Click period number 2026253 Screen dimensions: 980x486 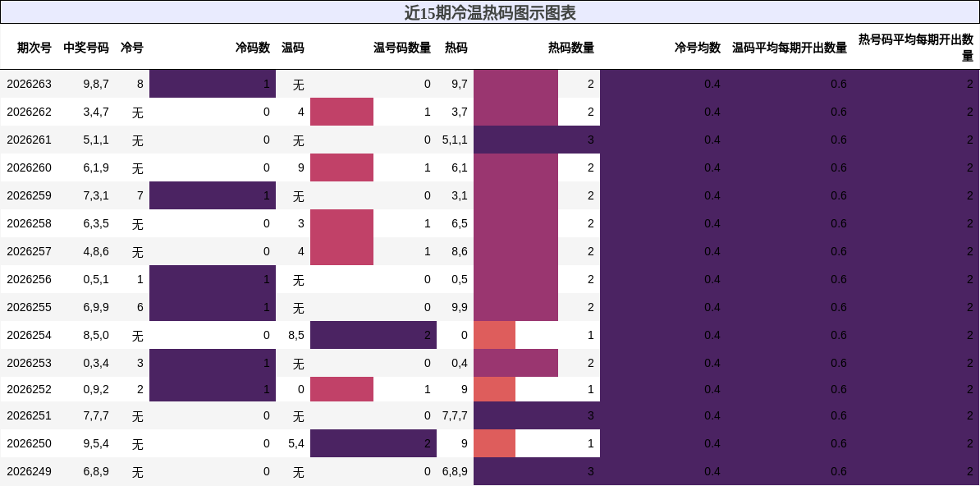(x=30, y=363)
